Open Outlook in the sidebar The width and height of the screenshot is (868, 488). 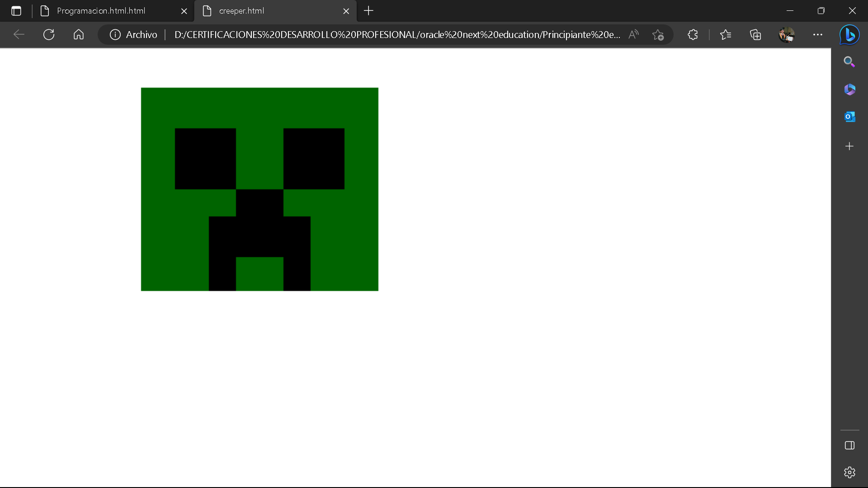[x=849, y=117]
